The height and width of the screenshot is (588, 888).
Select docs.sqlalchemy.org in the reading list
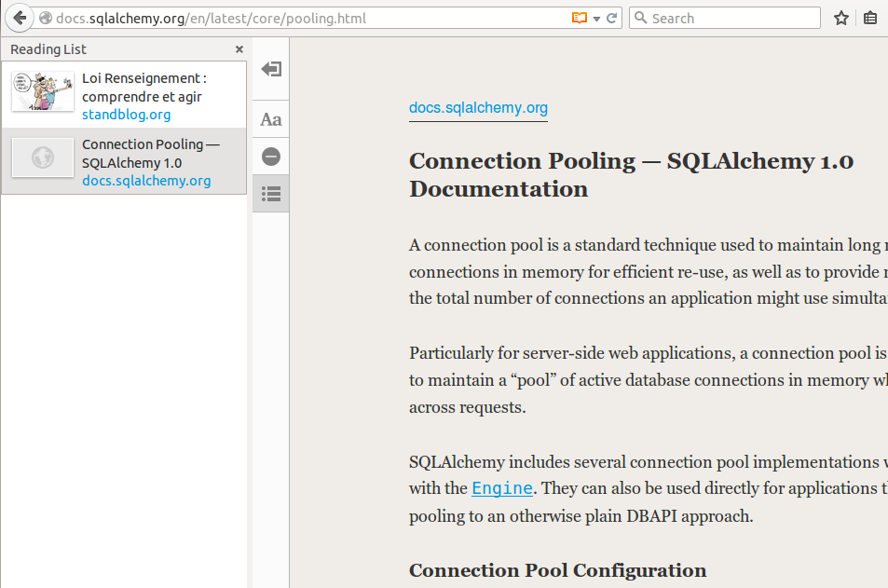[x=146, y=181]
